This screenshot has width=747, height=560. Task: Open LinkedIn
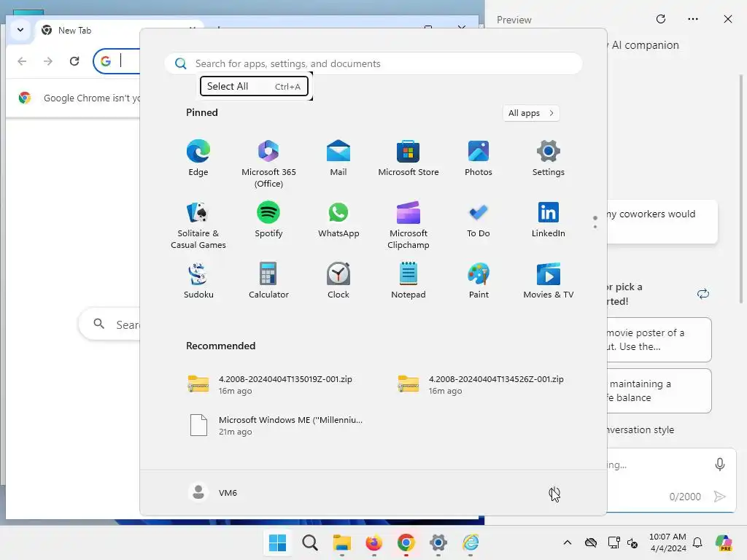(x=549, y=219)
